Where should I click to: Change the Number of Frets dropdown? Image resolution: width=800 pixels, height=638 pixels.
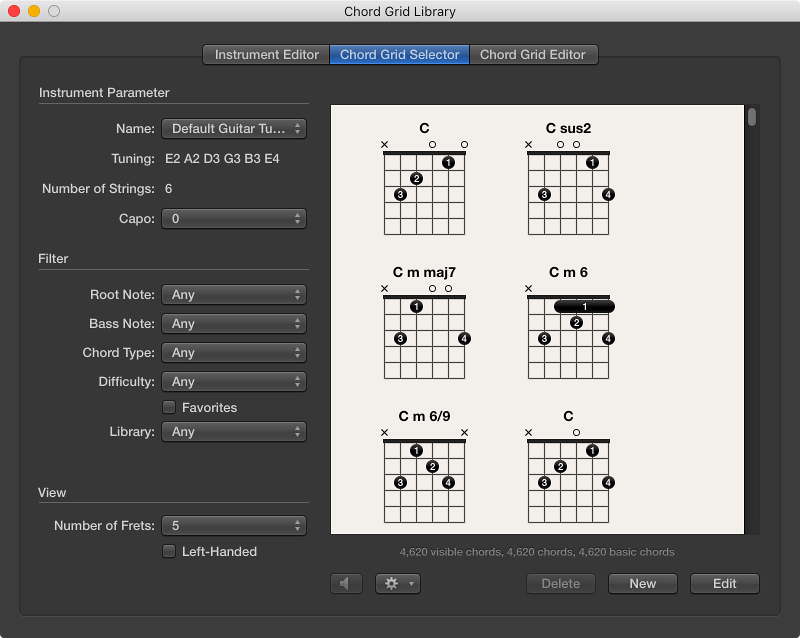pyautogui.click(x=233, y=525)
